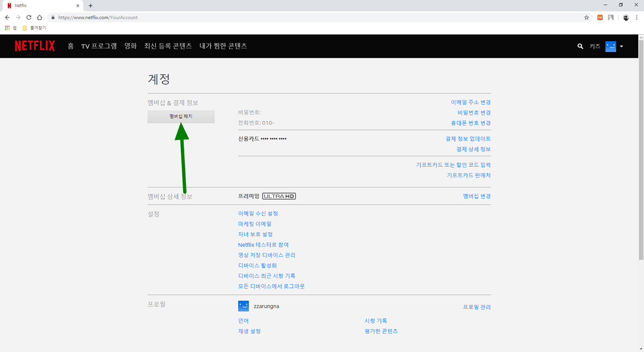Screen dimensions: 644x352
Task: Click the 계정 page heading
Action: [x=159, y=79]
